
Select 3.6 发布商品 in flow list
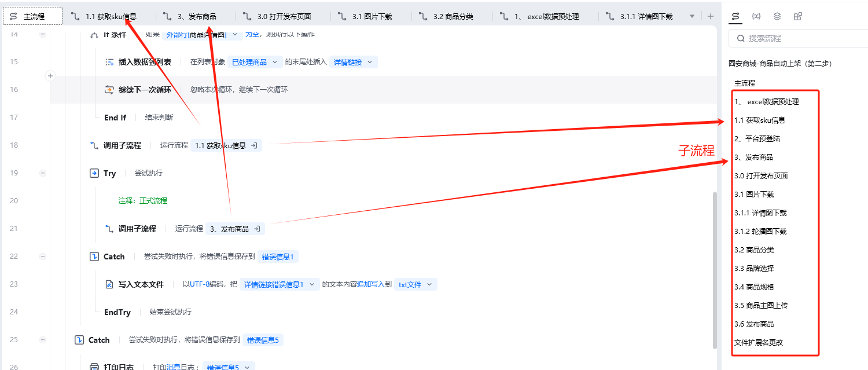click(754, 324)
